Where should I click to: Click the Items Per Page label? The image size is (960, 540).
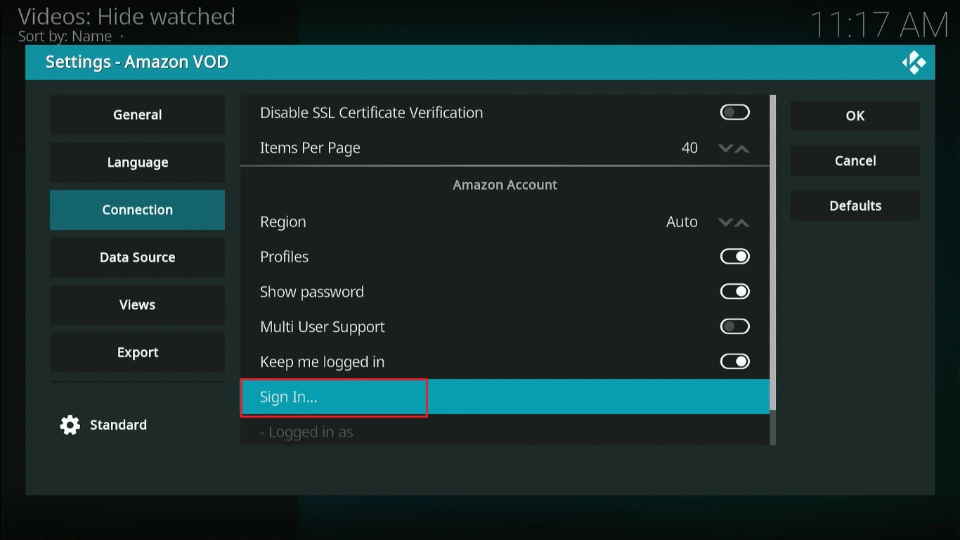coord(310,148)
